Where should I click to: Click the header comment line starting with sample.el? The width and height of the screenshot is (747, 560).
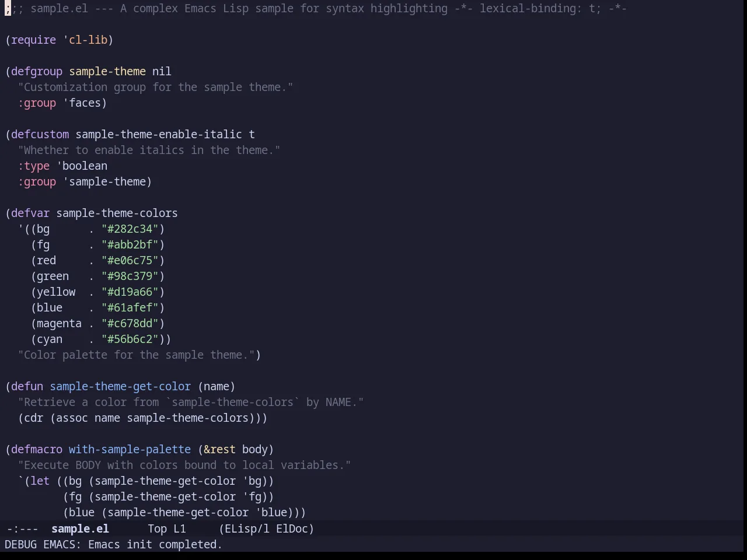click(x=316, y=8)
